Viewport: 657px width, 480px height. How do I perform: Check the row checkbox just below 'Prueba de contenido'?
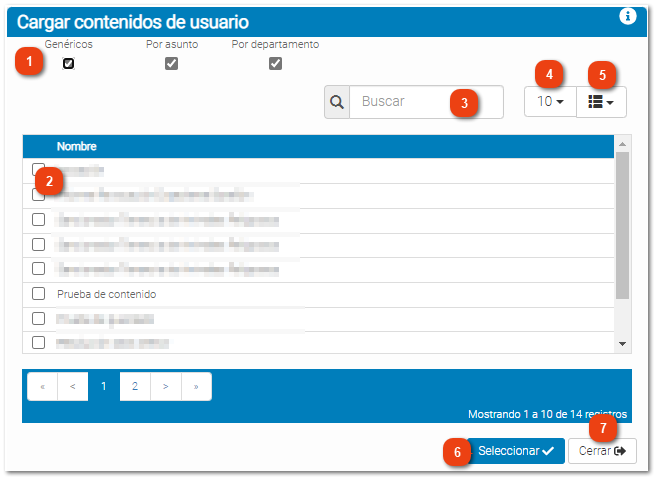(x=39, y=318)
